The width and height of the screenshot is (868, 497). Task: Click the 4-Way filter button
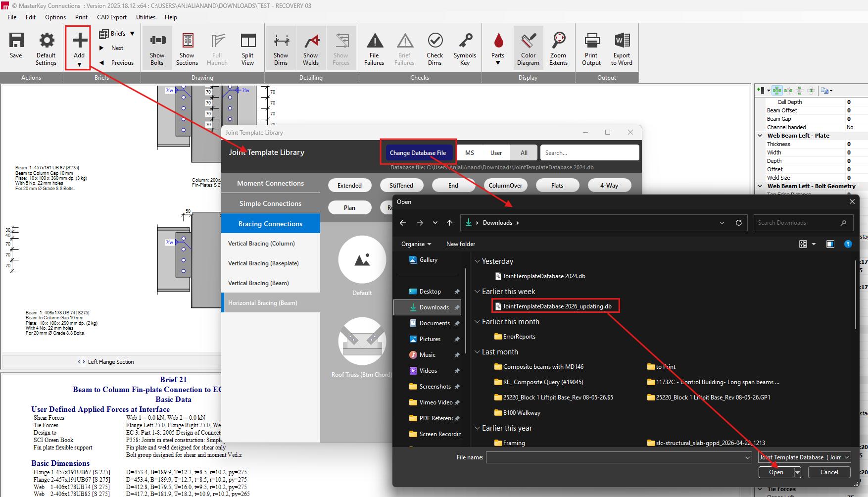(x=609, y=186)
